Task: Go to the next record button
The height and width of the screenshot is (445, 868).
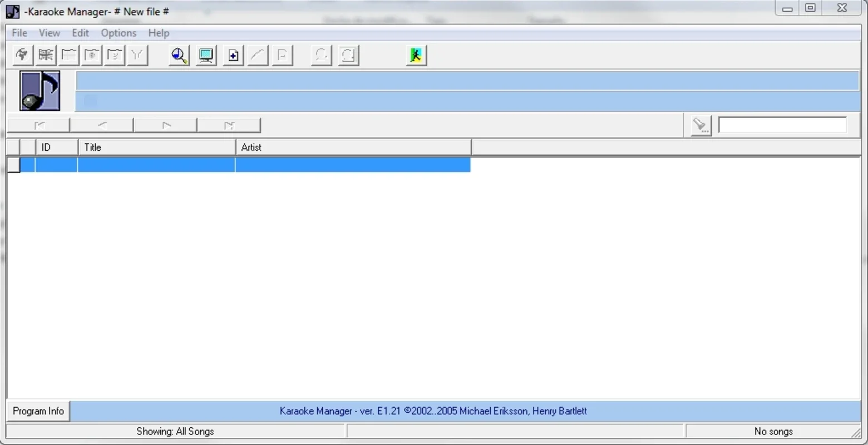Action: [165, 125]
